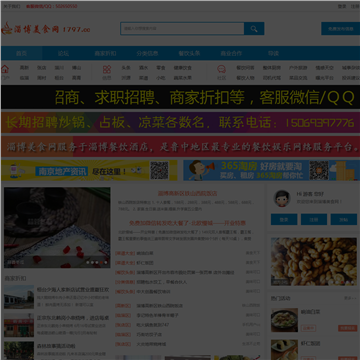Image resolution: width=360 pixels, height=360 pixels.
Task: Click the search magnifier button
Action: (x=254, y=29)
